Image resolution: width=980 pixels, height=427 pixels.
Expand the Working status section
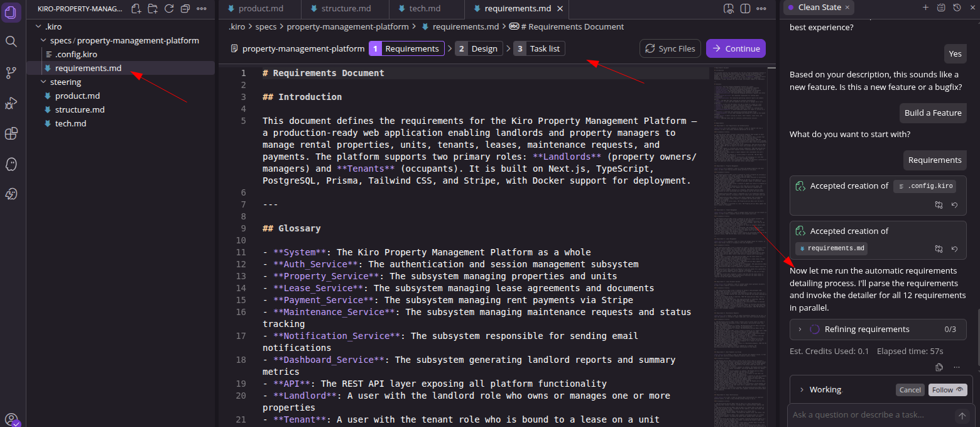[x=802, y=390]
